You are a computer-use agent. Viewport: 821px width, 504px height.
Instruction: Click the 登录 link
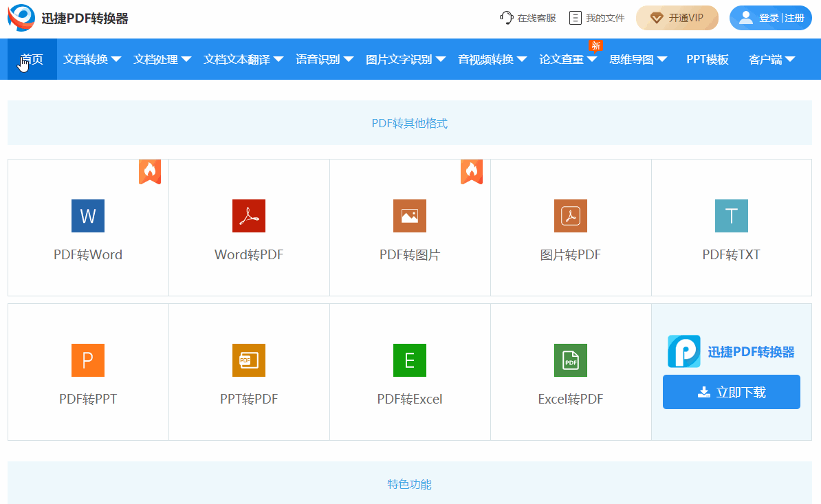point(769,18)
